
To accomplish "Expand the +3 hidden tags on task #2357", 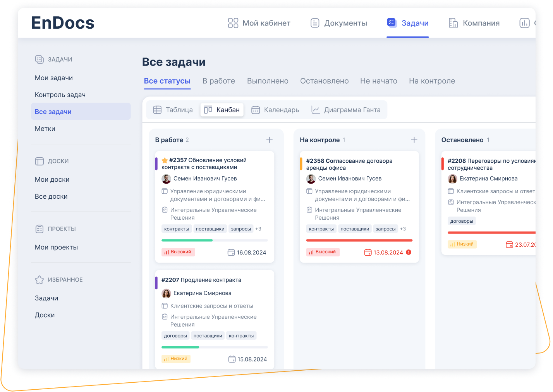I will tap(258, 229).
